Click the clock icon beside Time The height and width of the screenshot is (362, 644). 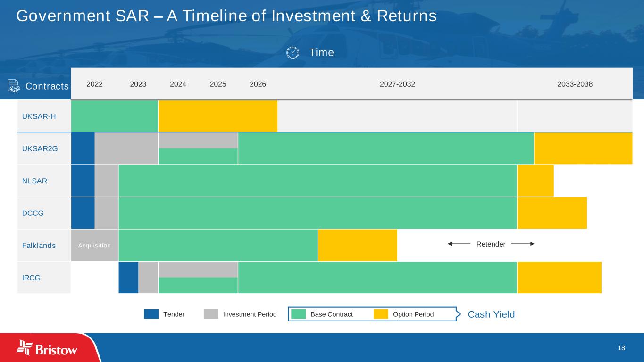(293, 52)
